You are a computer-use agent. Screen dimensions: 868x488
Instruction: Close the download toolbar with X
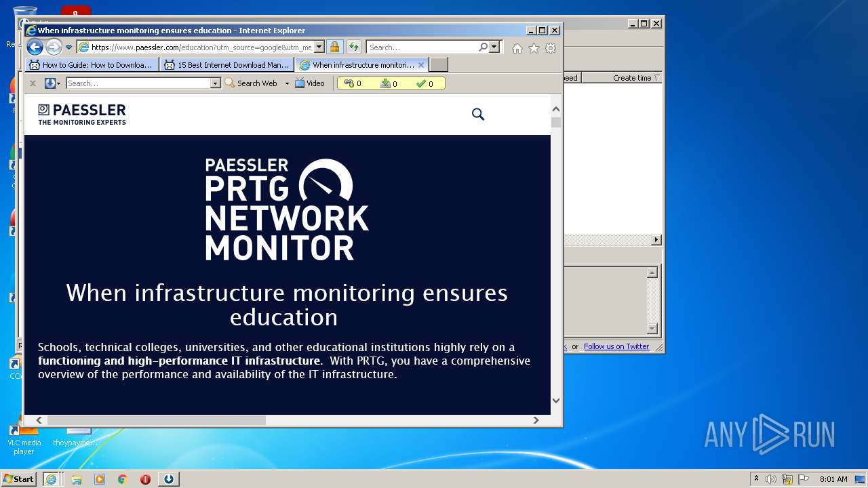click(33, 83)
